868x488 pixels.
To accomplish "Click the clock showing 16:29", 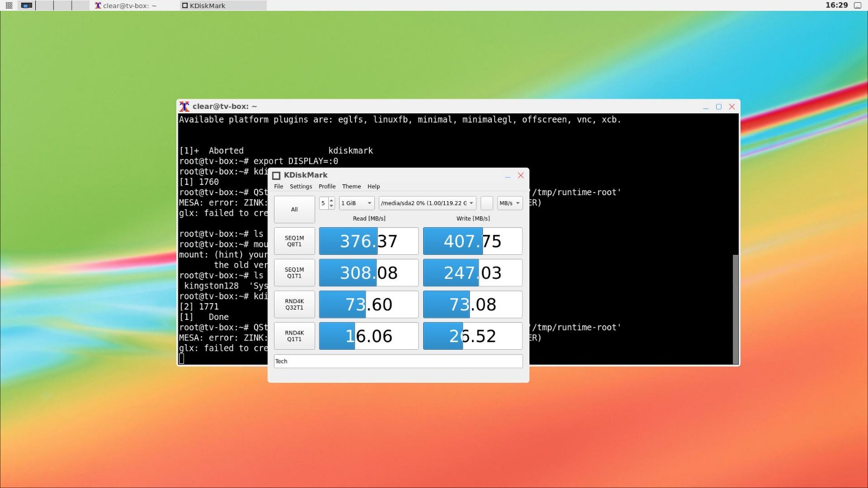I will coord(837,5).
